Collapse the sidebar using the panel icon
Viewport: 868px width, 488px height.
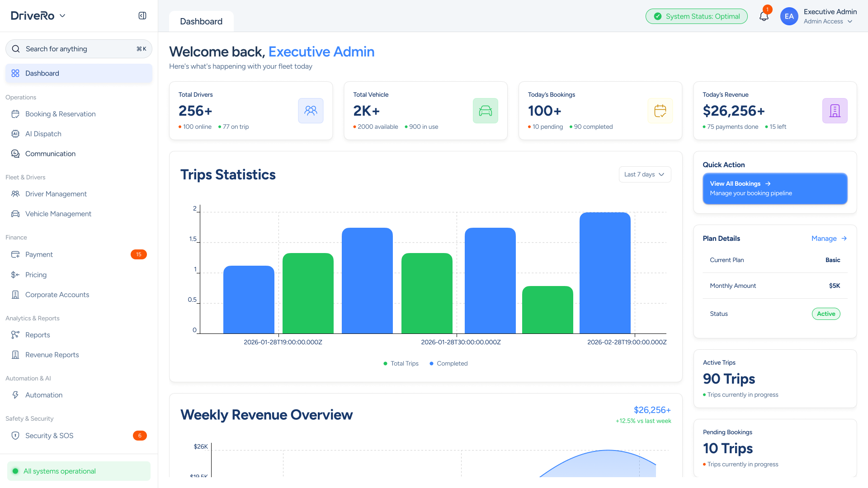142,15
